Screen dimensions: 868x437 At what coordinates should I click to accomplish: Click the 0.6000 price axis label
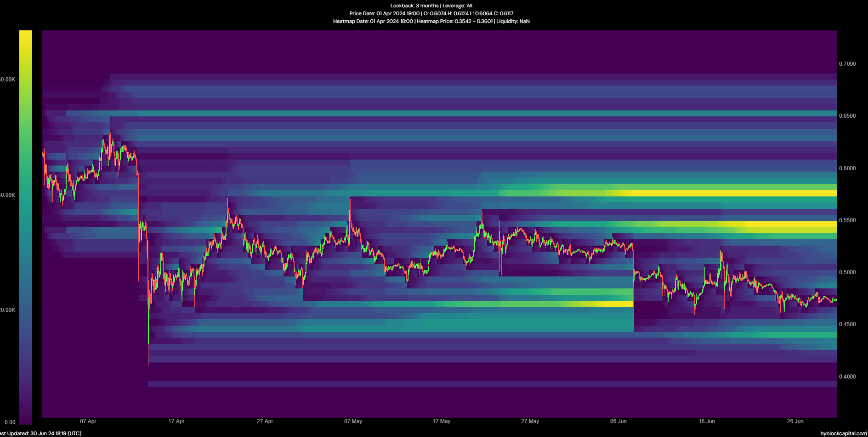point(847,168)
